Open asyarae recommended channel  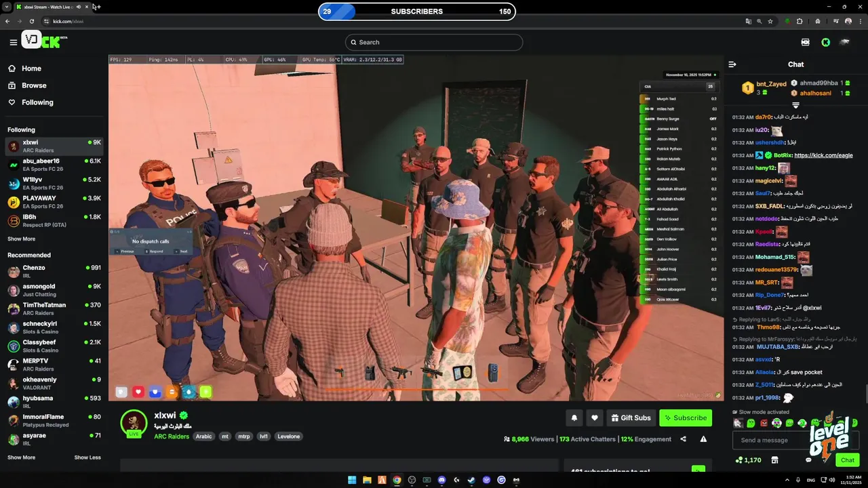click(54, 439)
